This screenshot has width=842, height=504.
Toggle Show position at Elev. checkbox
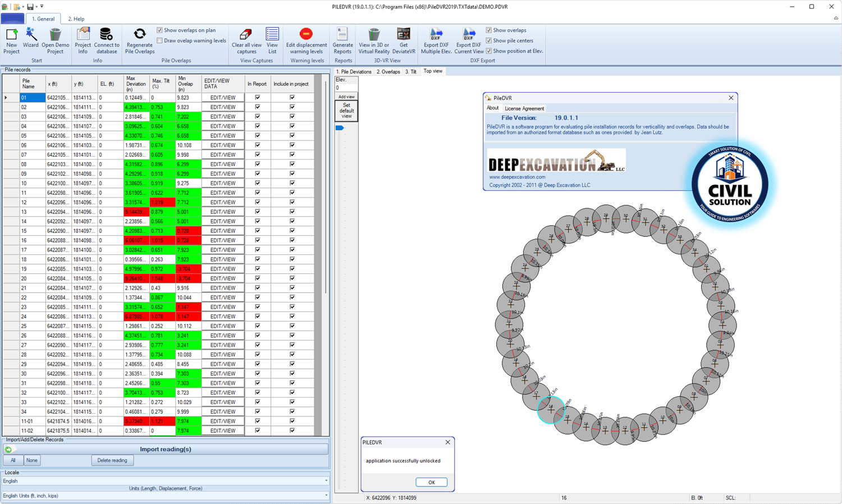click(x=489, y=51)
